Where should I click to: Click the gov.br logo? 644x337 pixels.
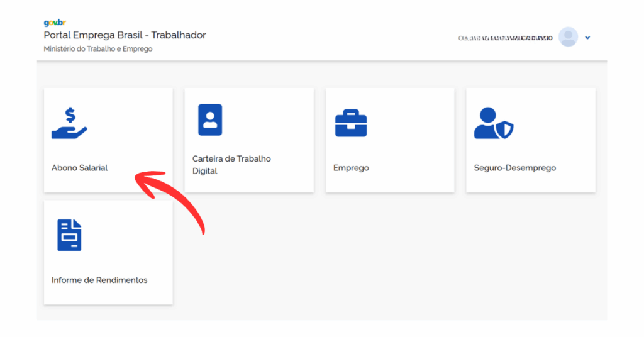click(x=55, y=23)
